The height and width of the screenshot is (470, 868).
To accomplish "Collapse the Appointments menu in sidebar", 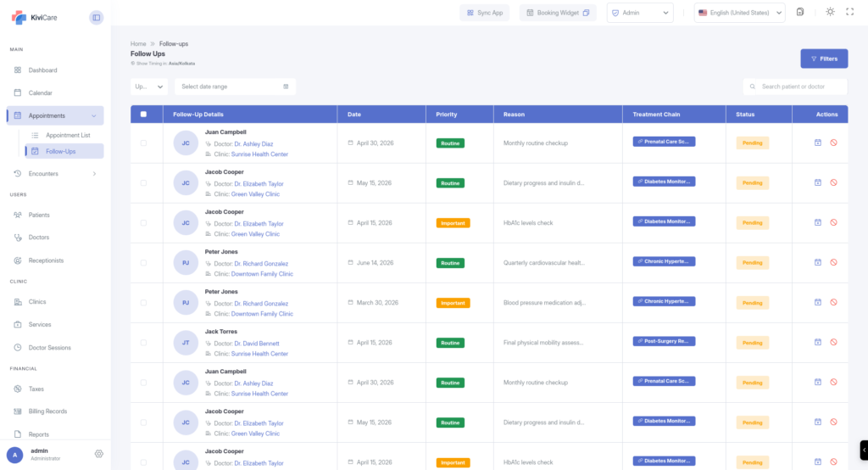I will tap(94, 115).
